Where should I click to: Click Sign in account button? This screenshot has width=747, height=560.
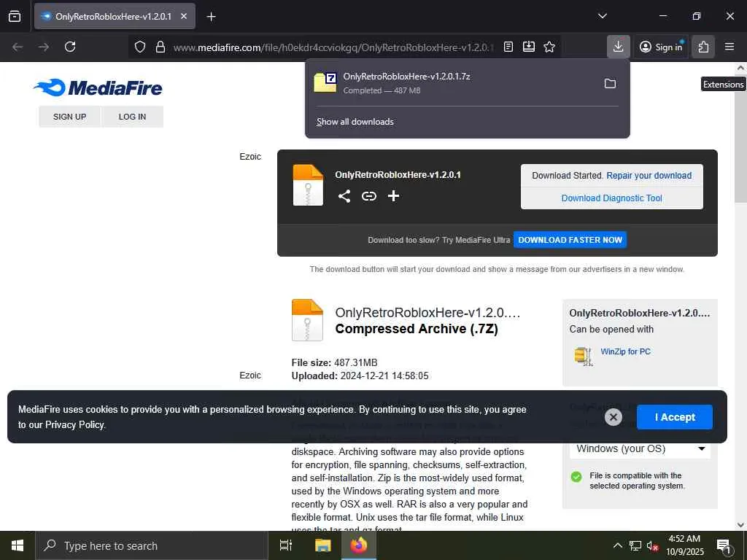(661, 47)
